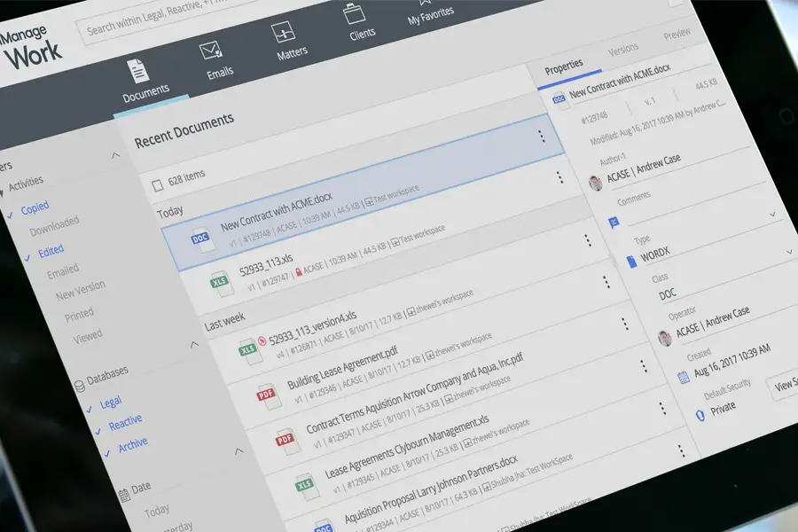Viewport: 798px width, 532px height.
Task: Open more options for Contract Terms Aquisition row
Action: (x=624, y=324)
